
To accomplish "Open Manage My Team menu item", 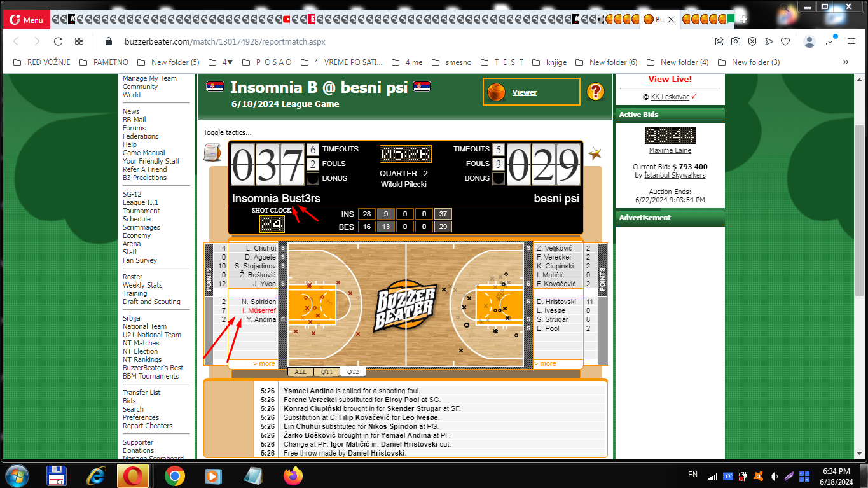I will 149,78.
